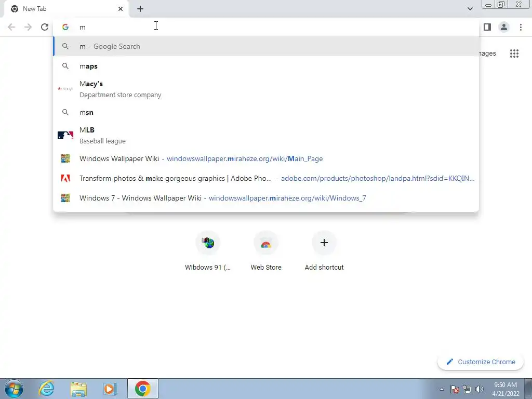Open the Wibdows 91 shortcut tile
The height and width of the screenshot is (399, 532).
pos(208,251)
